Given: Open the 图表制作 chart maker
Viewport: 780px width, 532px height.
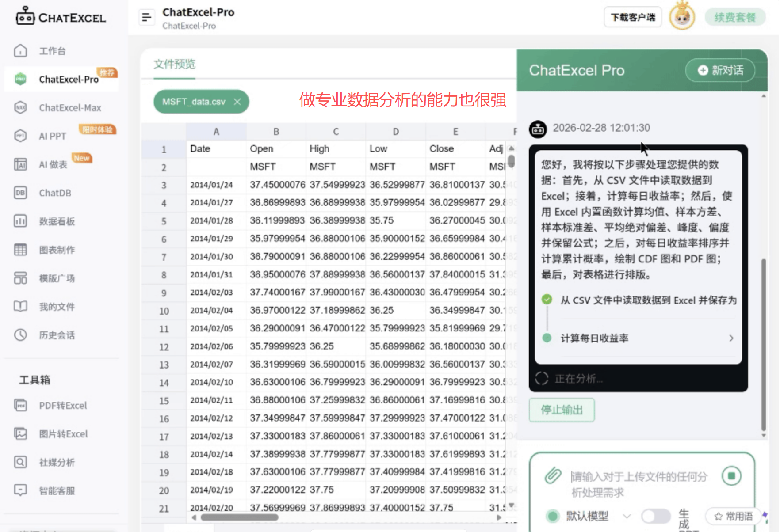Looking at the screenshot, I should coord(56,250).
